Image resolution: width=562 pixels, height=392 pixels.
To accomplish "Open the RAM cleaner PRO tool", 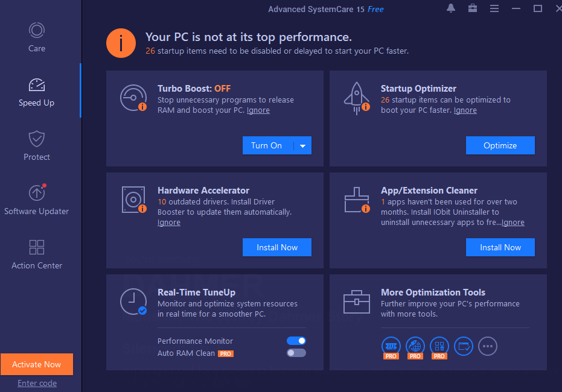I will click(x=391, y=347).
